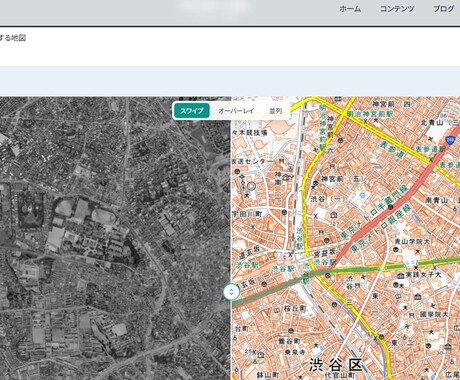This screenshot has height=380, width=460.
Task: Click the 実践女子大 map label
Action: pyautogui.click(x=424, y=275)
